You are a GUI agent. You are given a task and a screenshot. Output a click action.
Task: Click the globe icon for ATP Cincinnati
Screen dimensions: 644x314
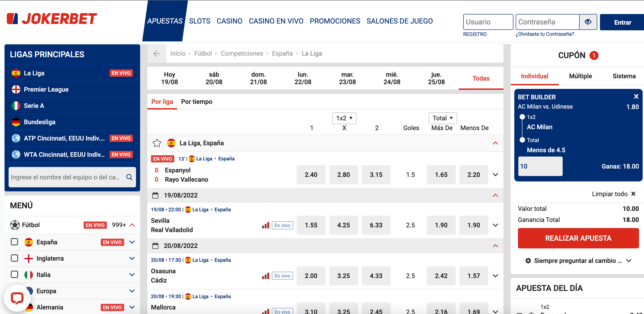(16, 138)
